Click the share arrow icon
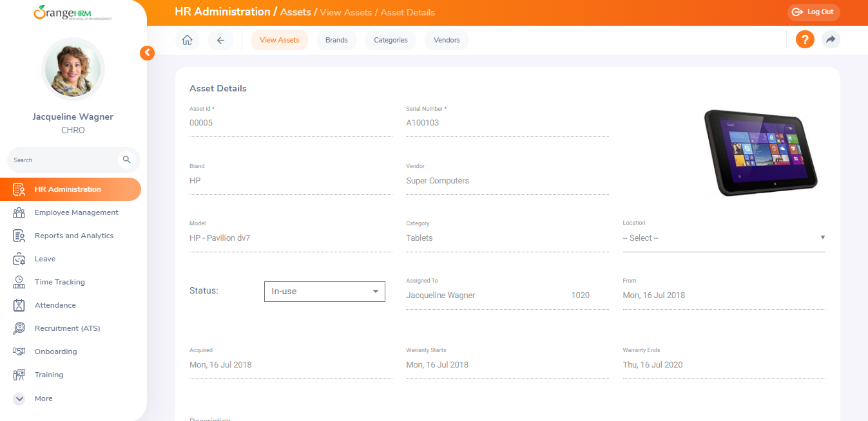 [x=831, y=39]
